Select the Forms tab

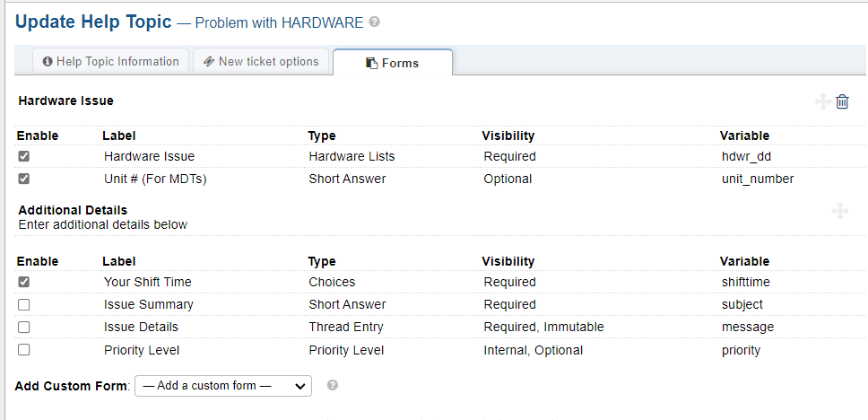[x=392, y=63]
